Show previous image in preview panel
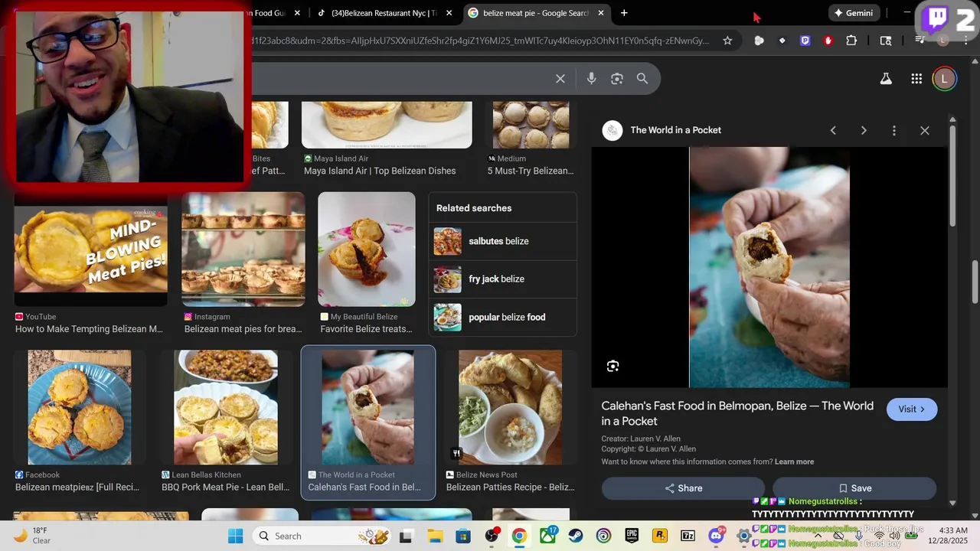The width and height of the screenshot is (980, 551). coord(833,131)
